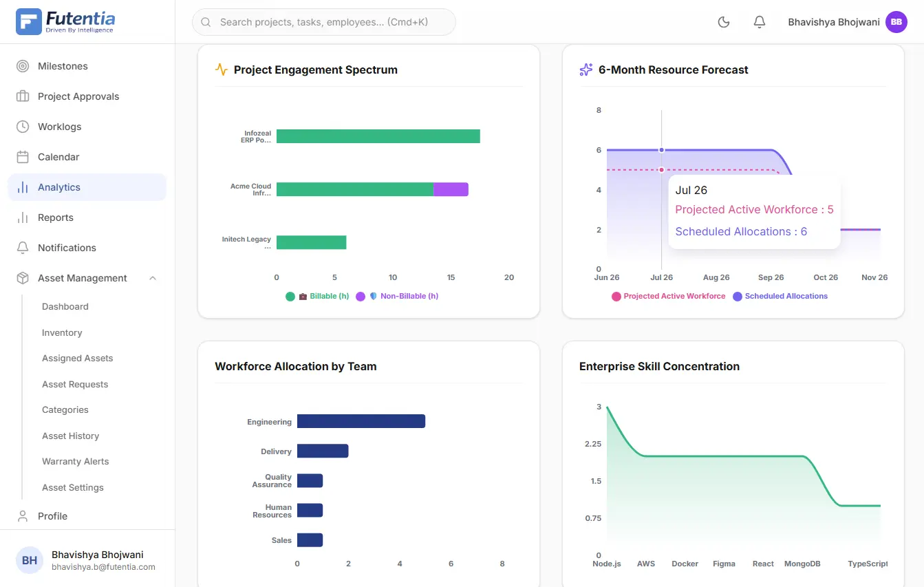
Task: Click the Delivery team bar
Action: click(323, 451)
